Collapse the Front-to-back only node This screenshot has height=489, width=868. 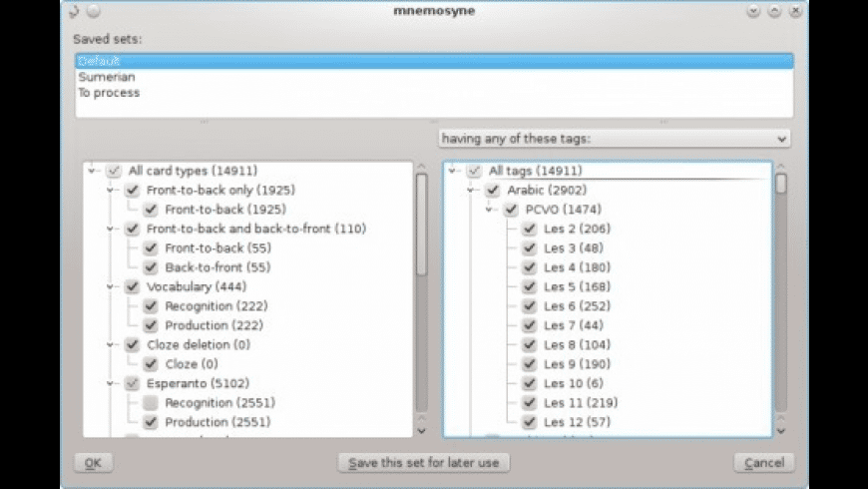pyautogui.click(x=110, y=190)
